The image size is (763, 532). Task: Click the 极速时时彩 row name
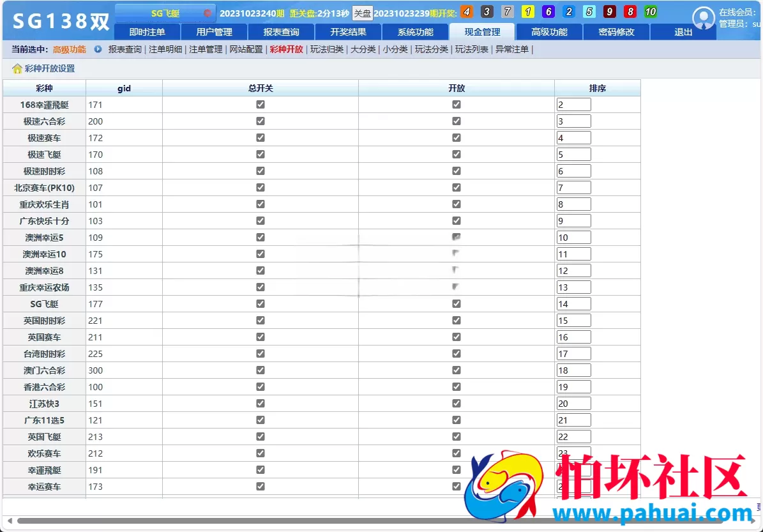pos(44,171)
